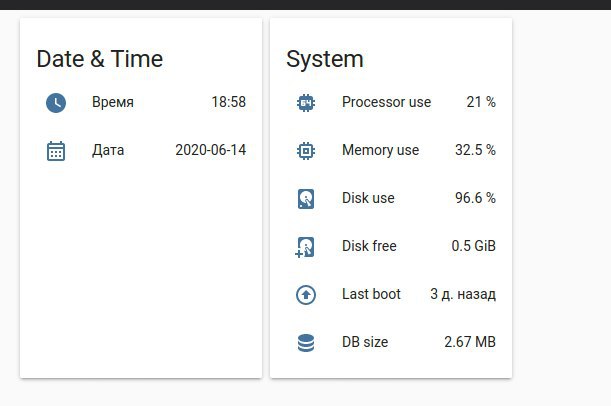Open the Время entity label
The image size is (611, 406).
113,102
